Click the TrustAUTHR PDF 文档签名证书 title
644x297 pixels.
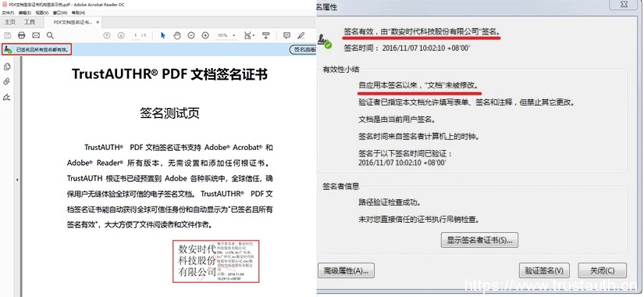(x=169, y=74)
